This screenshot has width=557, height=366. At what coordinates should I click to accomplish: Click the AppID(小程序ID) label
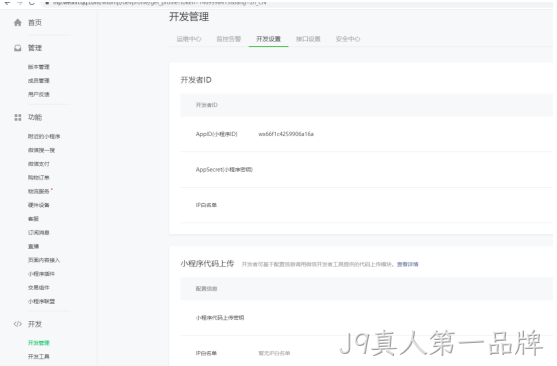tap(216, 134)
